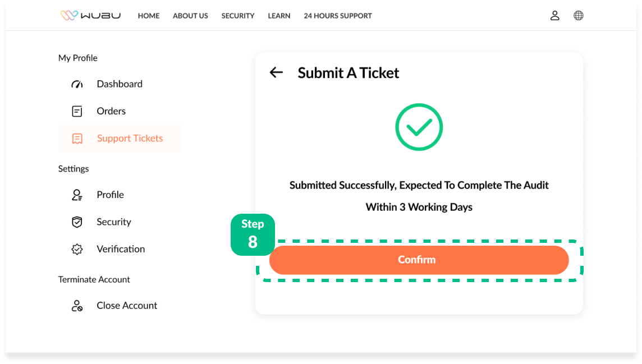The image size is (642, 364).
Task: Open the ABOUT US page
Action: pos(190,16)
